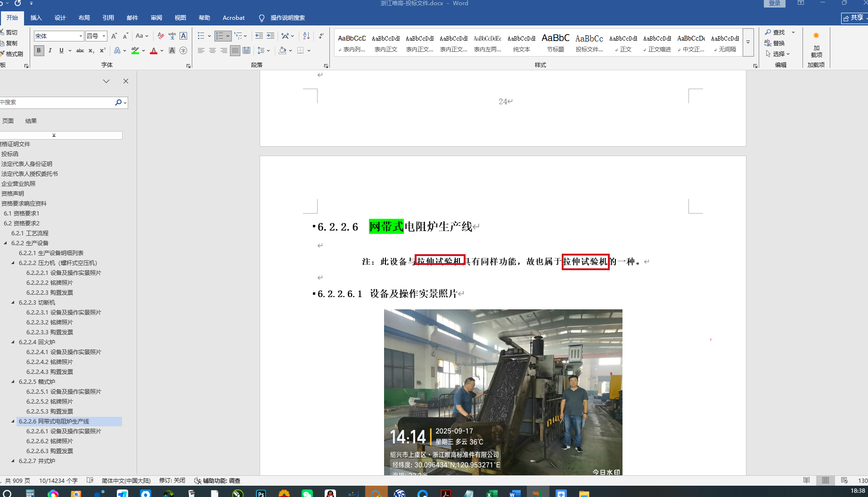This screenshot has height=497, width=868.
Task: Collapse the 6.2.2.6 网带式电阻炉生产线 heading
Action: 13,422
